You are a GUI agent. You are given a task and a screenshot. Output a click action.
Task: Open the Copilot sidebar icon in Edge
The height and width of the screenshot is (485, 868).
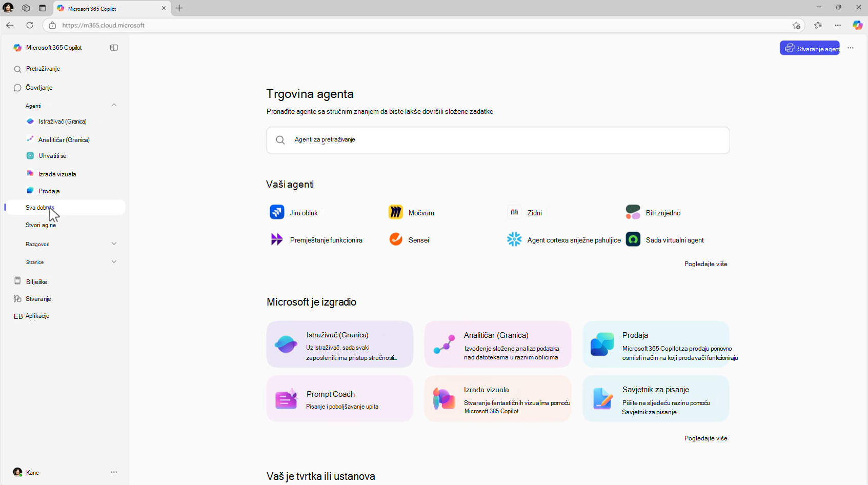(x=857, y=25)
